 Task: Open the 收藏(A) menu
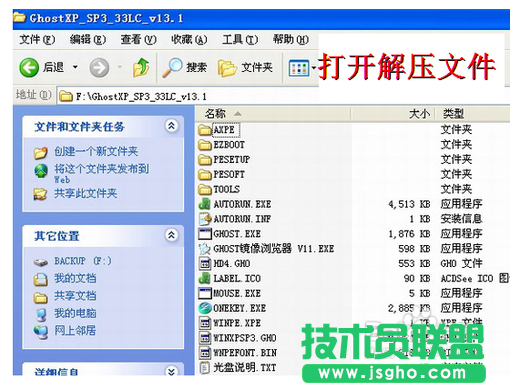point(189,40)
